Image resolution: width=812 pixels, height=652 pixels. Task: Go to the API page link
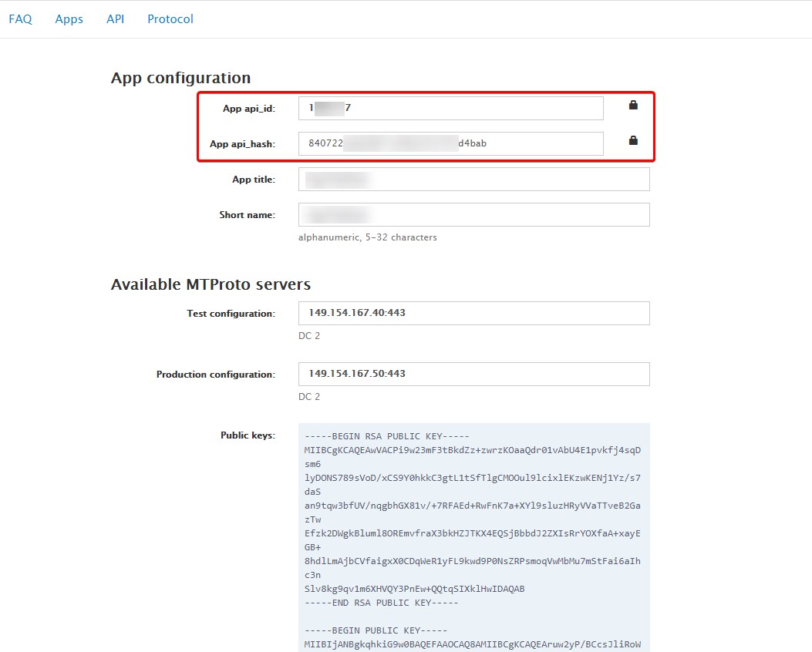[115, 19]
